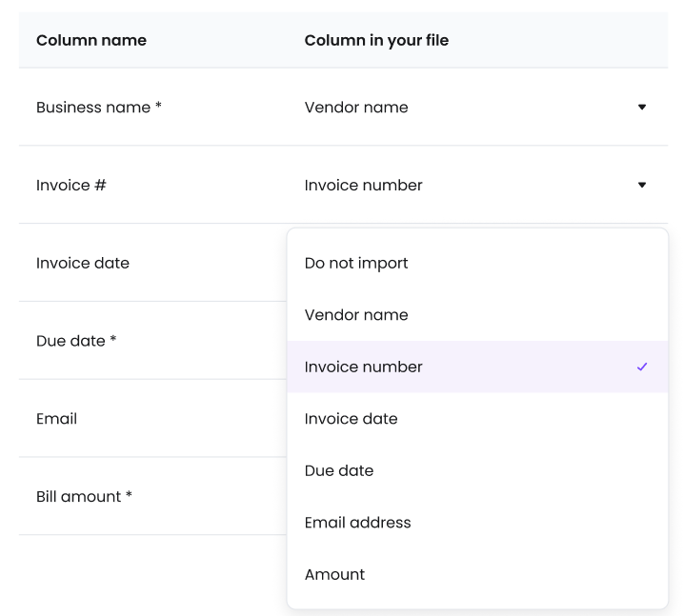Click the 'Due date *' required field label
Image resolution: width=683 pixels, height=616 pixels.
point(76,341)
